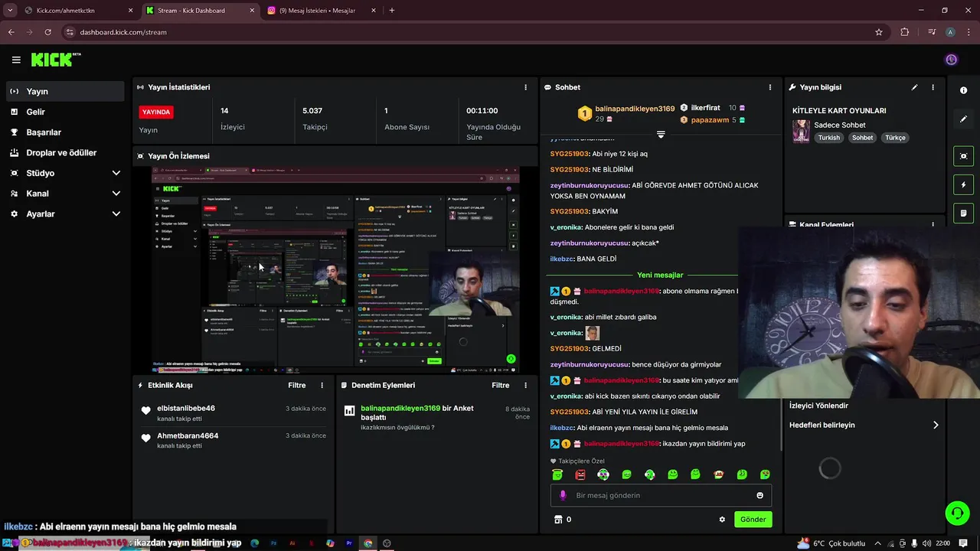
Task: Click ilkerfirat in chat leaderboard
Action: [x=705, y=108]
